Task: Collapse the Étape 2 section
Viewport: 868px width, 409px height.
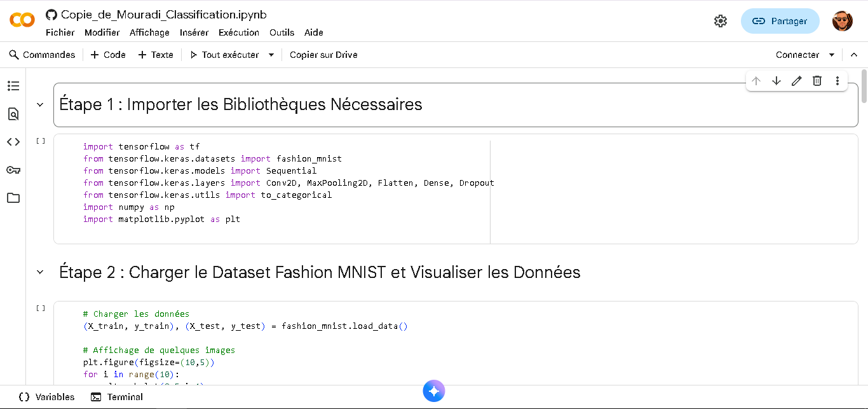Action: coord(40,272)
